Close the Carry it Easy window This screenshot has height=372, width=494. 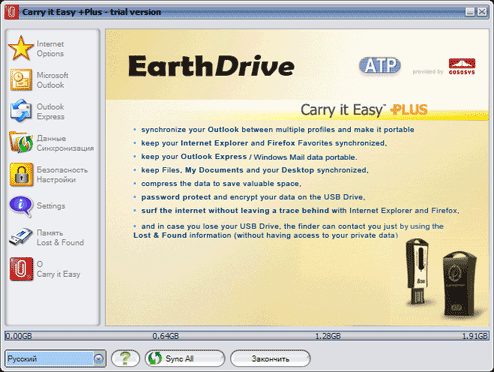click(482, 12)
